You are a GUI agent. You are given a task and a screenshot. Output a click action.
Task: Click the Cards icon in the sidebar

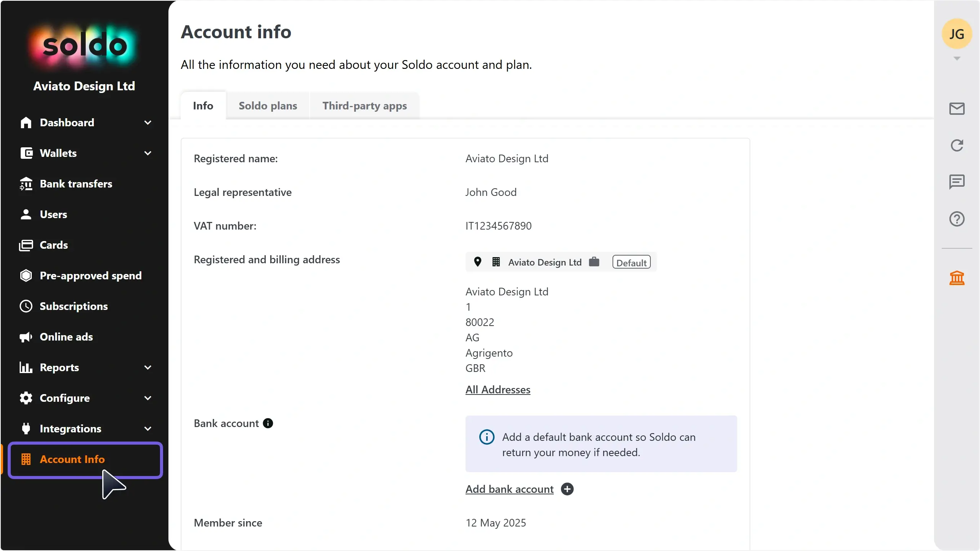click(26, 245)
